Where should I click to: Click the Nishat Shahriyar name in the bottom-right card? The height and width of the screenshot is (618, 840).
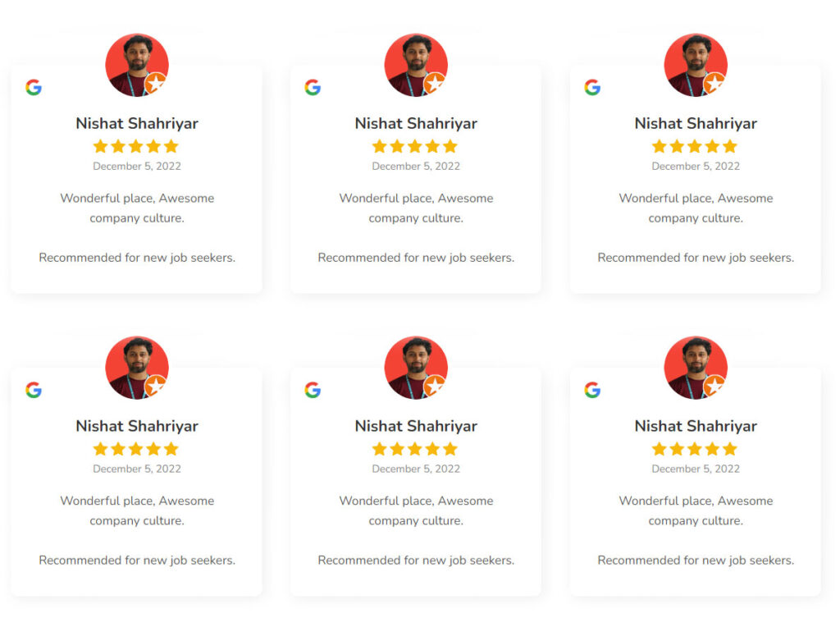pos(696,426)
